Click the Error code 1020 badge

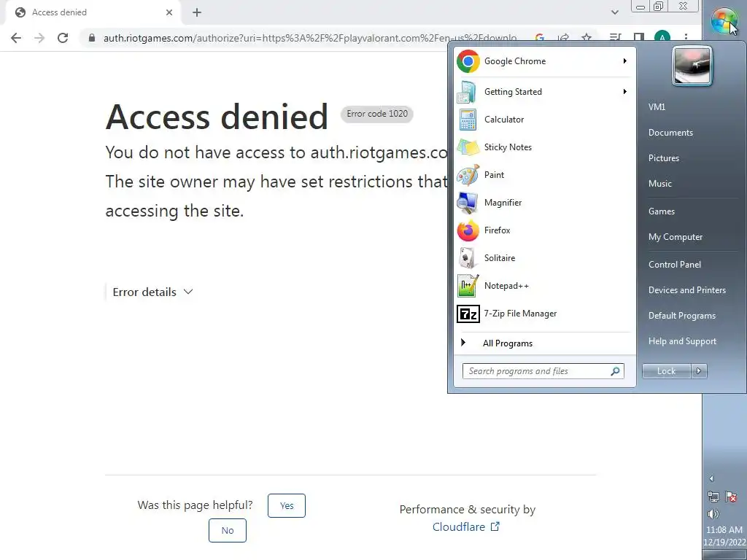(x=377, y=114)
